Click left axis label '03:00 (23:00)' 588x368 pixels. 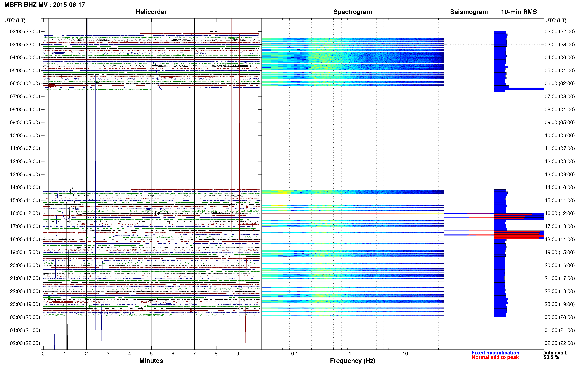pyautogui.click(x=25, y=45)
